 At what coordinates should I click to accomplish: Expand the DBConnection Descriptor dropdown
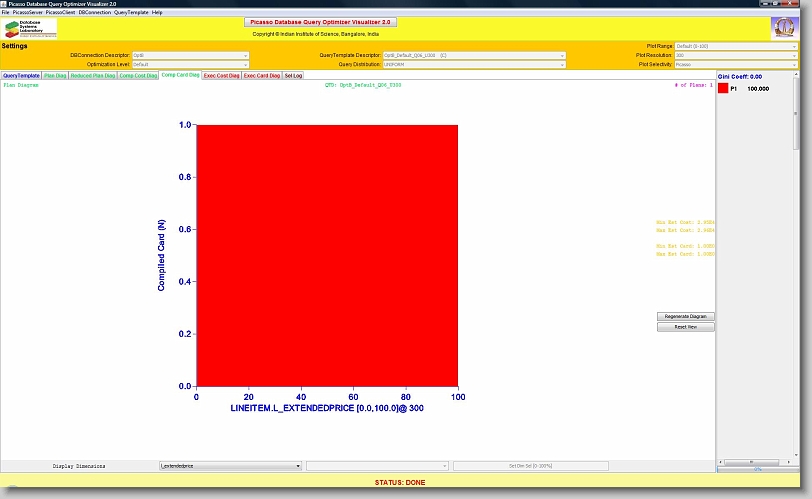(x=190, y=55)
